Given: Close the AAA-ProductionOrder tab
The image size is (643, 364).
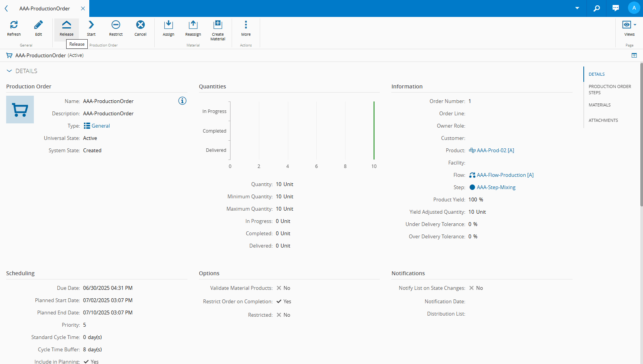Looking at the screenshot, I should coord(83,8).
